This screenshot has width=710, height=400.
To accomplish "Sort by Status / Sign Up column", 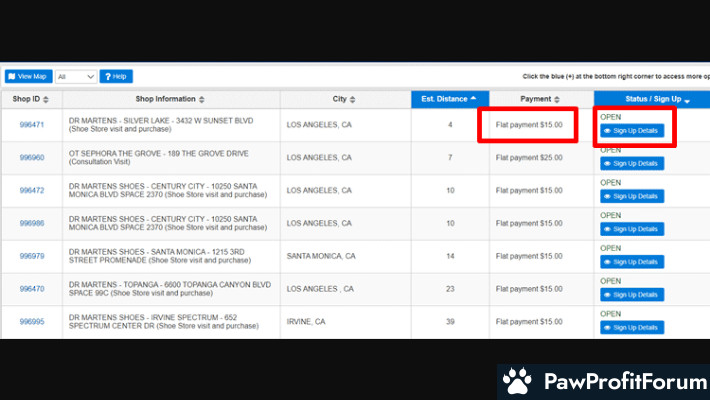I will click(x=652, y=99).
